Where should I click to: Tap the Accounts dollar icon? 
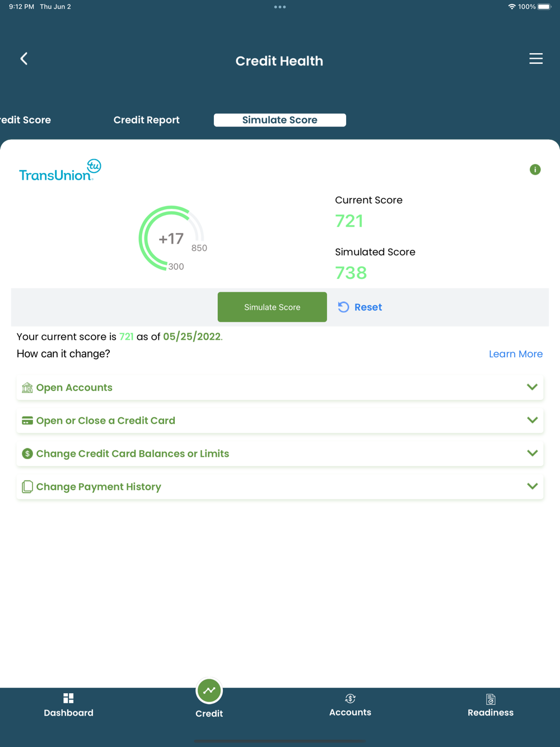click(350, 698)
